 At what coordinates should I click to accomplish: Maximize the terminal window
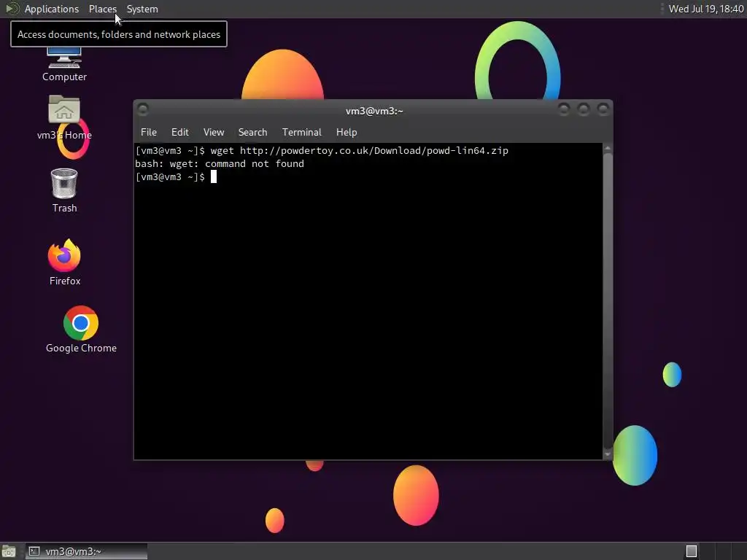(583, 109)
